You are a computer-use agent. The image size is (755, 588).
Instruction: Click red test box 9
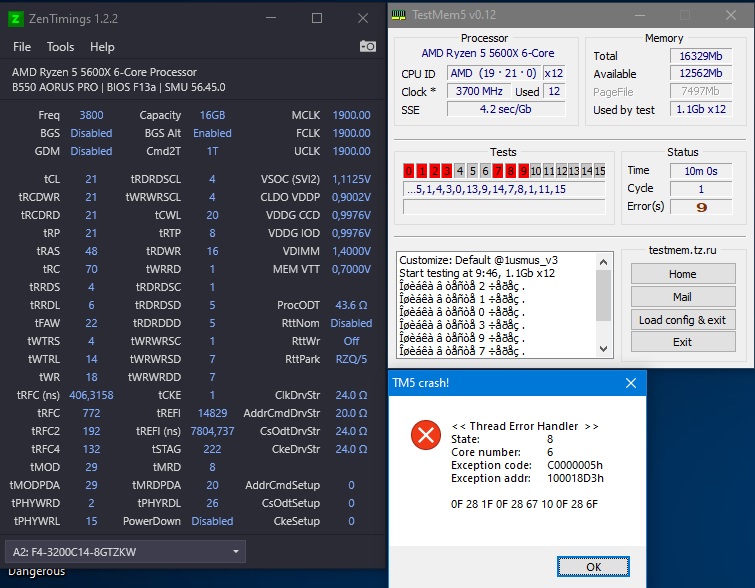[x=523, y=170]
